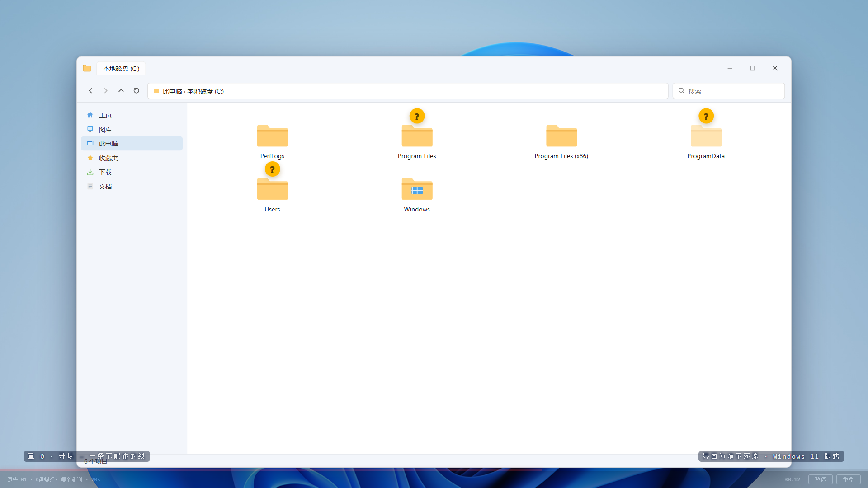Go forward with the right arrow button

pyautogui.click(x=106, y=91)
